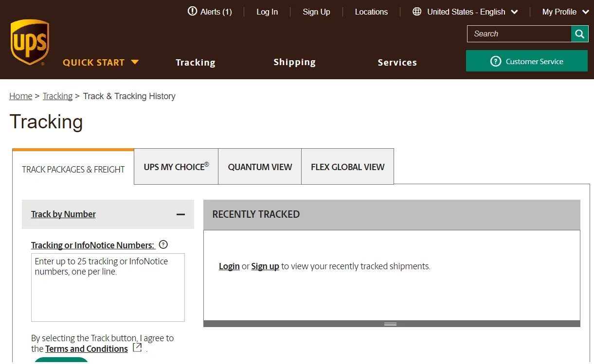594x364 pixels.
Task: Click the external link icon after Terms and Conditions
Action: (137, 347)
